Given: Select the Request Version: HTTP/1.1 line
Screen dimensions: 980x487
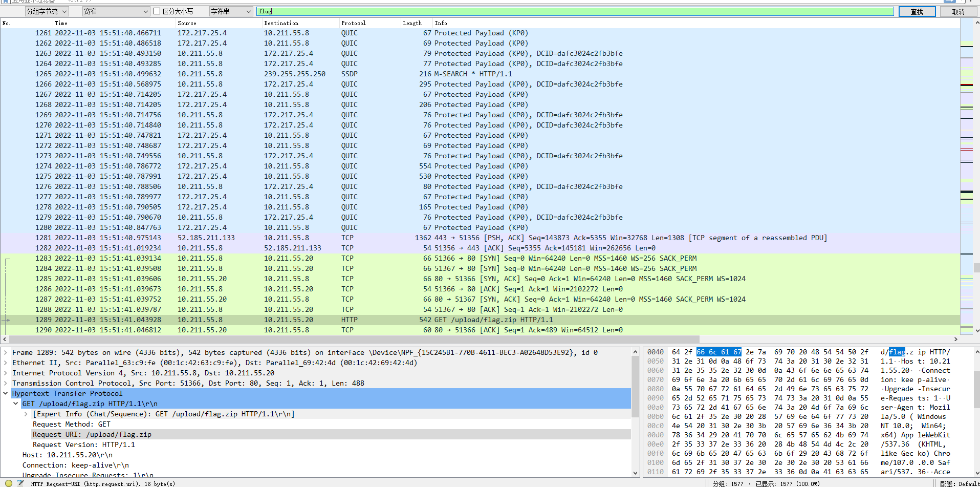Looking at the screenshot, I should (x=84, y=444).
